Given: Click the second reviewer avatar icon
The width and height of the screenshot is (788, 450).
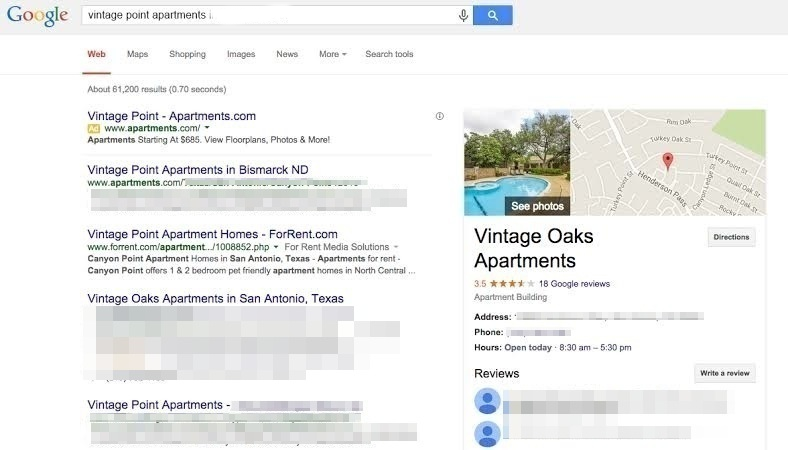Looking at the screenshot, I should (487, 434).
